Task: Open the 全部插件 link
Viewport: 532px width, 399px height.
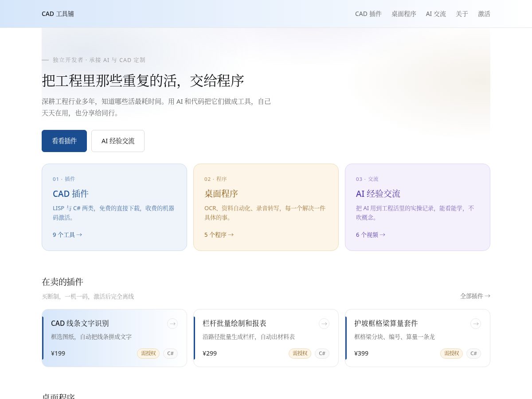Action: click(475, 296)
